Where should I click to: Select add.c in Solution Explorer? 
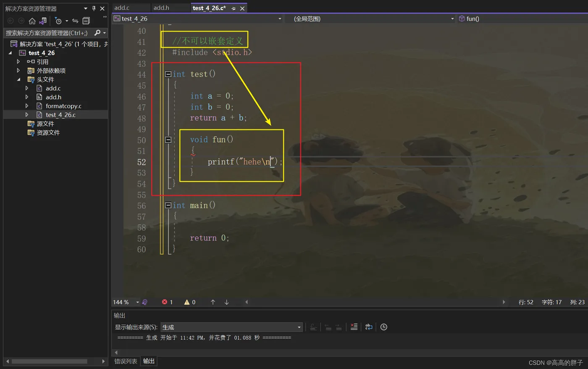[53, 88]
